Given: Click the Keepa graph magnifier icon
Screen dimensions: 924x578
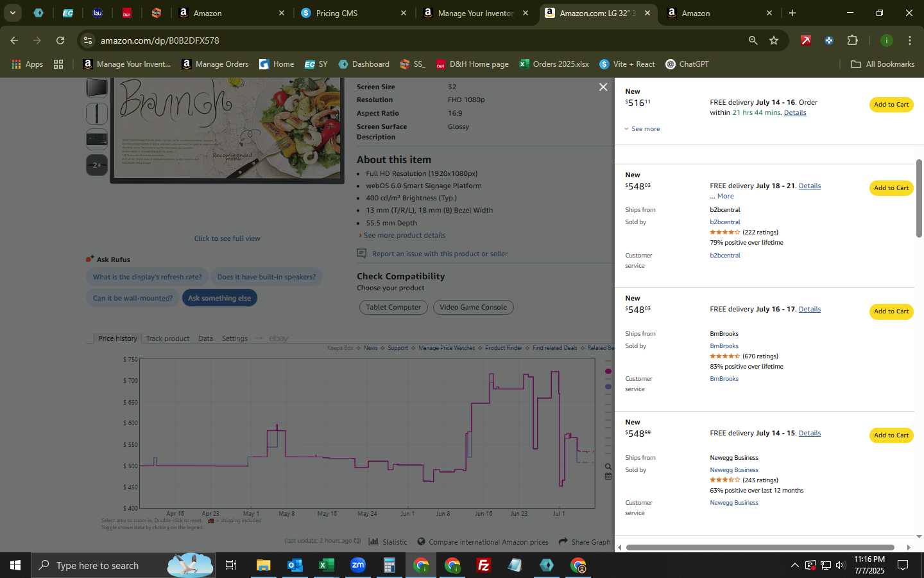Looking at the screenshot, I should point(608,467).
